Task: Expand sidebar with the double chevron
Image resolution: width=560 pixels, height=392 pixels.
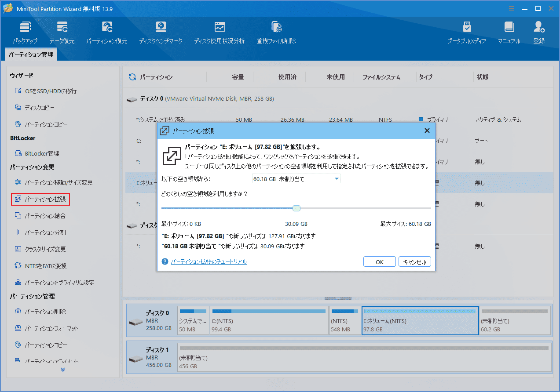Action: tap(62, 370)
